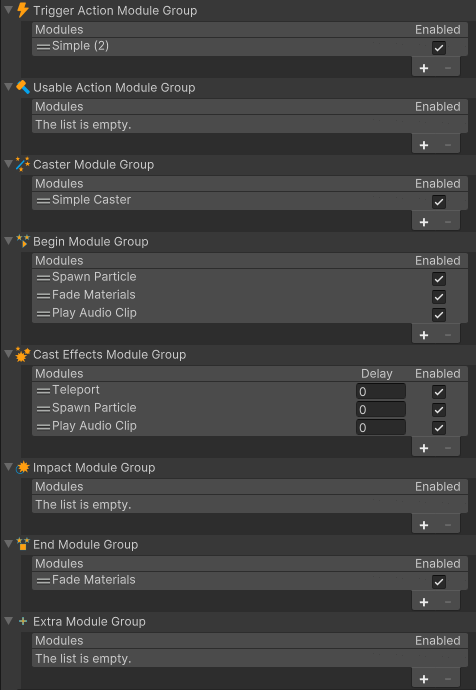The height and width of the screenshot is (690, 476).
Task: Grab the drag handle of Fade Materials in Begin group
Action: point(43,296)
